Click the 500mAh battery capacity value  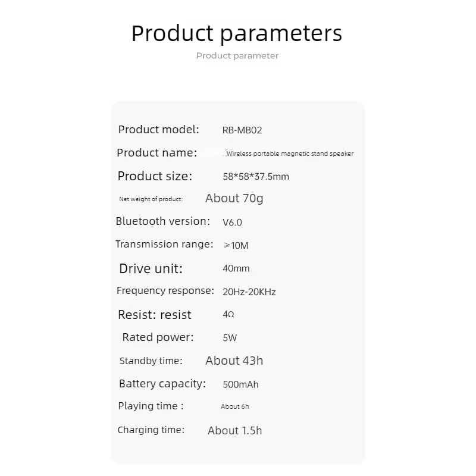click(x=240, y=384)
